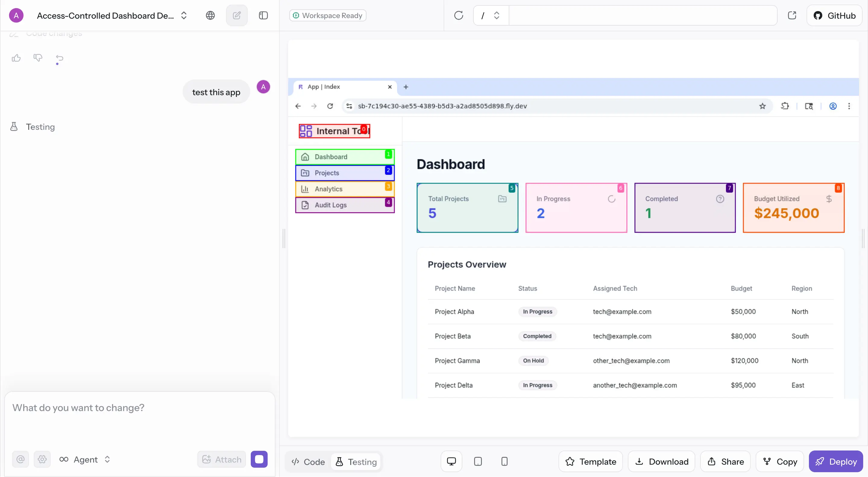The width and height of the screenshot is (868, 477).
Task: Toggle the sidebar panel layout icon
Action: pos(263,15)
